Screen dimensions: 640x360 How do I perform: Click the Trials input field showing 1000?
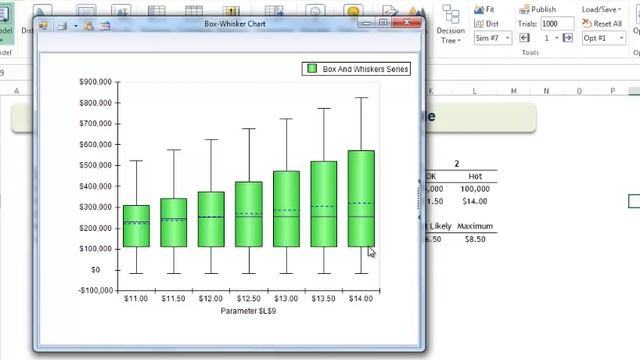(x=557, y=24)
